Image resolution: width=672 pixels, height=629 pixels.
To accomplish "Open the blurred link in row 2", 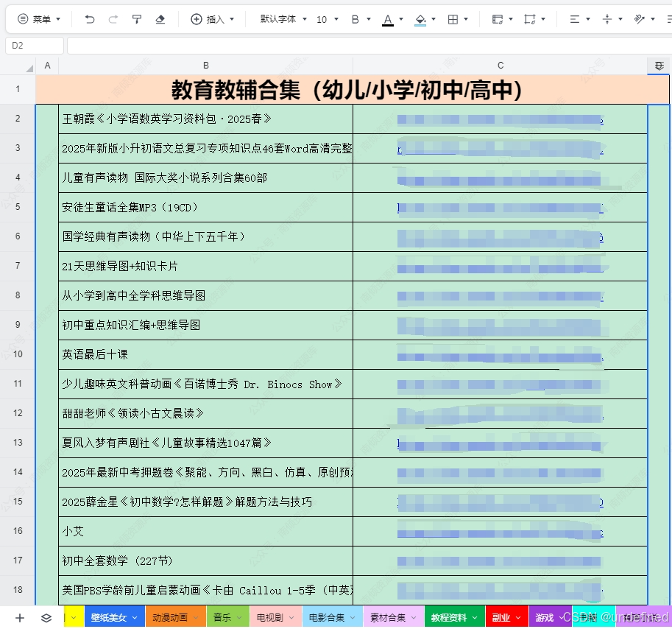I will [x=501, y=119].
